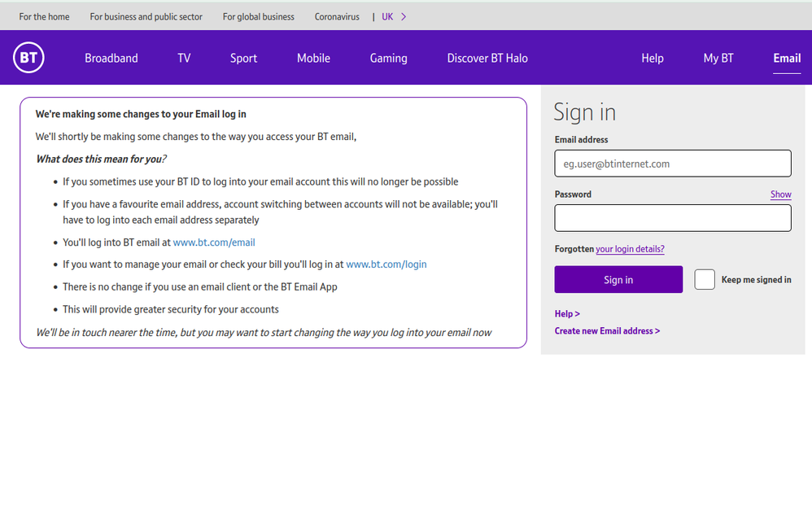Select the Sport navigation item
The width and height of the screenshot is (812, 511).
pyautogui.click(x=243, y=58)
